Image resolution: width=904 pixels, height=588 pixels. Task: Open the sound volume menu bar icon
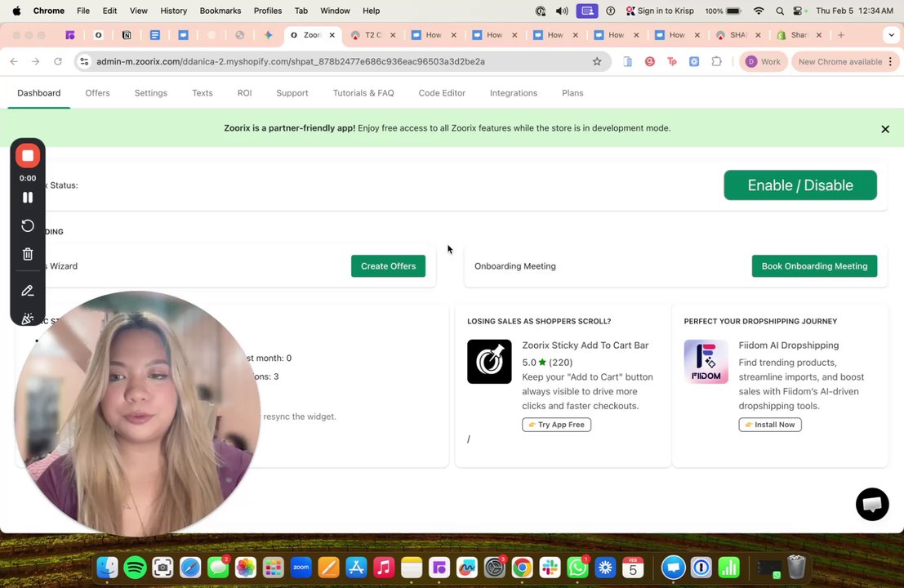coord(561,11)
